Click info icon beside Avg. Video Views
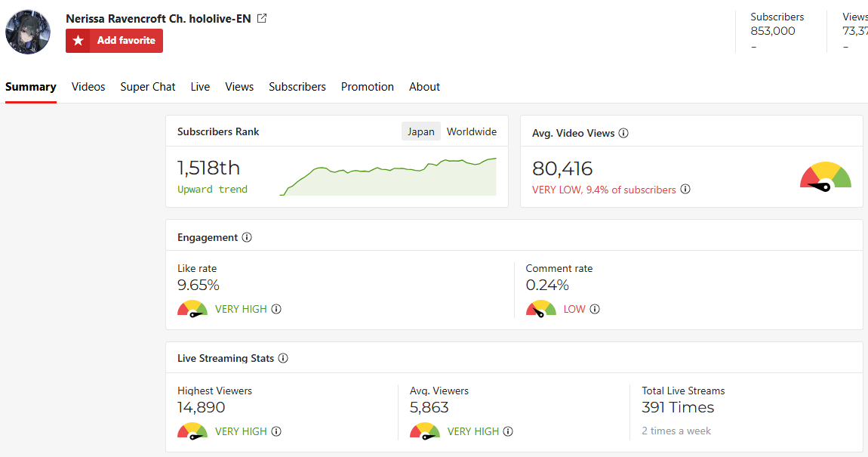 pos(623,133)
